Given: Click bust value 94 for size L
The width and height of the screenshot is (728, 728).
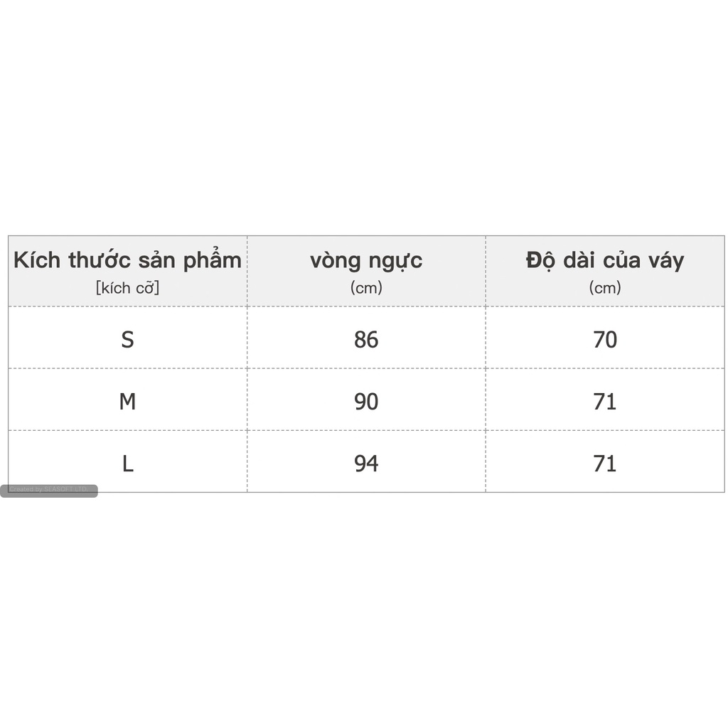Looking at the screenshot, I should point(366,464).
